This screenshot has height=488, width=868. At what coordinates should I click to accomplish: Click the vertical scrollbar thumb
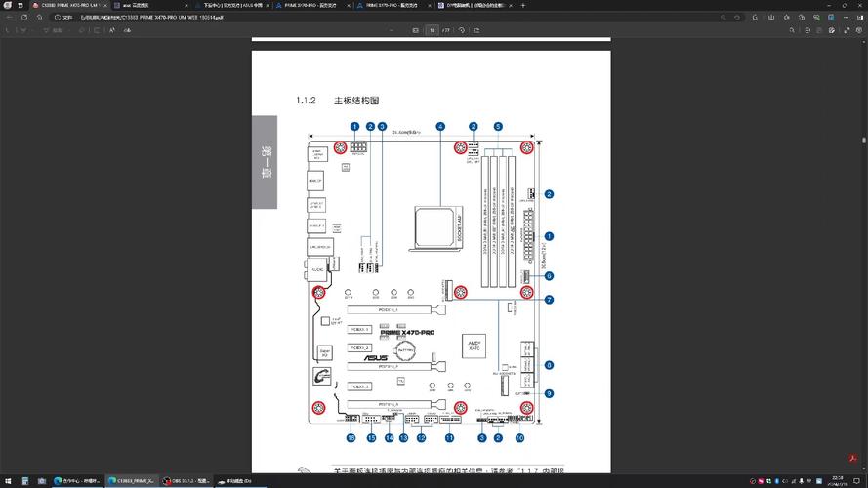[x=864, y=140]
